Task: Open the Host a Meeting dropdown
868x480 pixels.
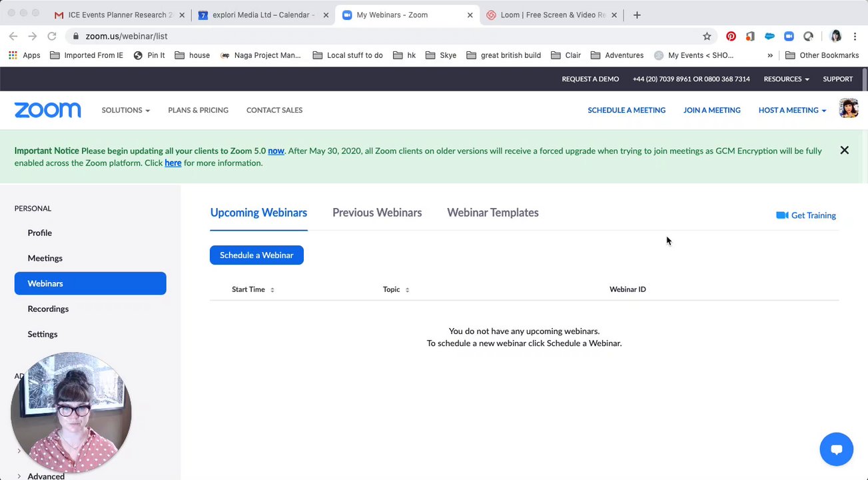Action: tap(792, 110)
